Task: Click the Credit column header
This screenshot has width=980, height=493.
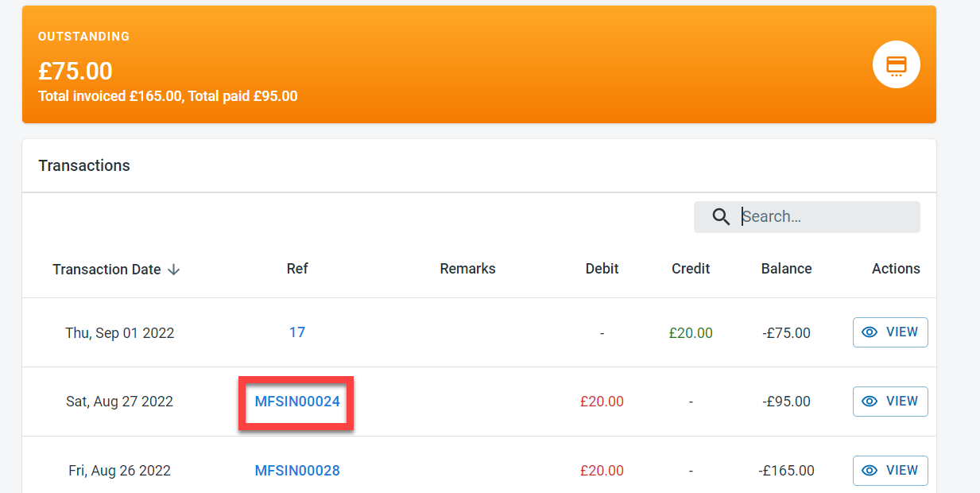Action: pos(691,269)
